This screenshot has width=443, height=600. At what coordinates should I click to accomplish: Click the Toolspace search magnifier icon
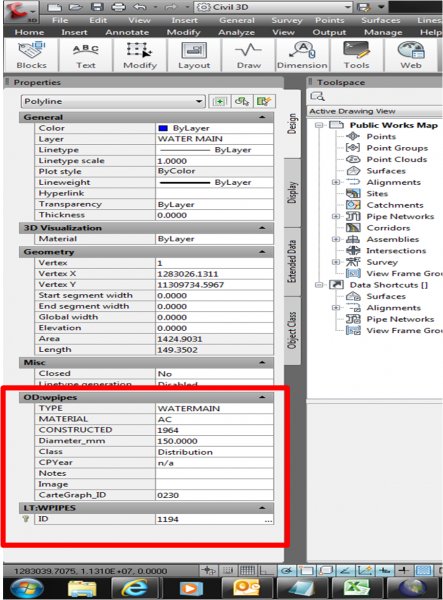point(318,96)
